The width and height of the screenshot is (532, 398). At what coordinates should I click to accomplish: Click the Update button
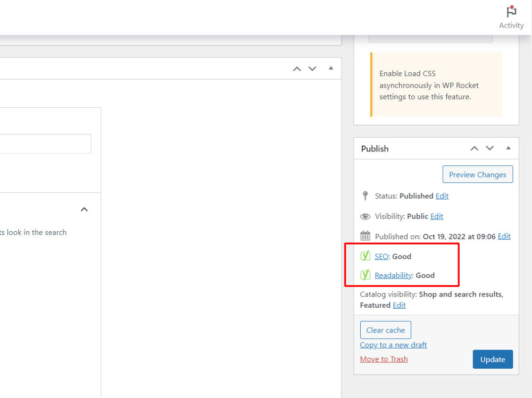tap(493, 359)
